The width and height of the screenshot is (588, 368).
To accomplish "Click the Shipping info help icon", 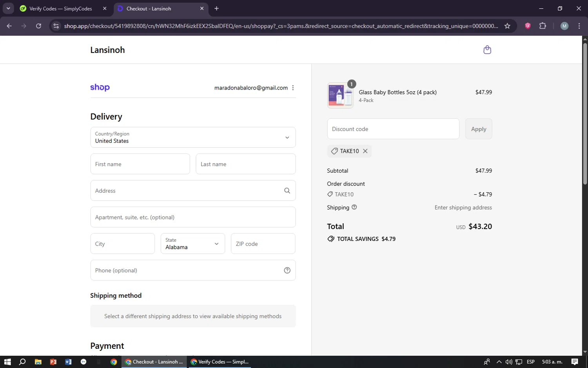I will 354,207.
